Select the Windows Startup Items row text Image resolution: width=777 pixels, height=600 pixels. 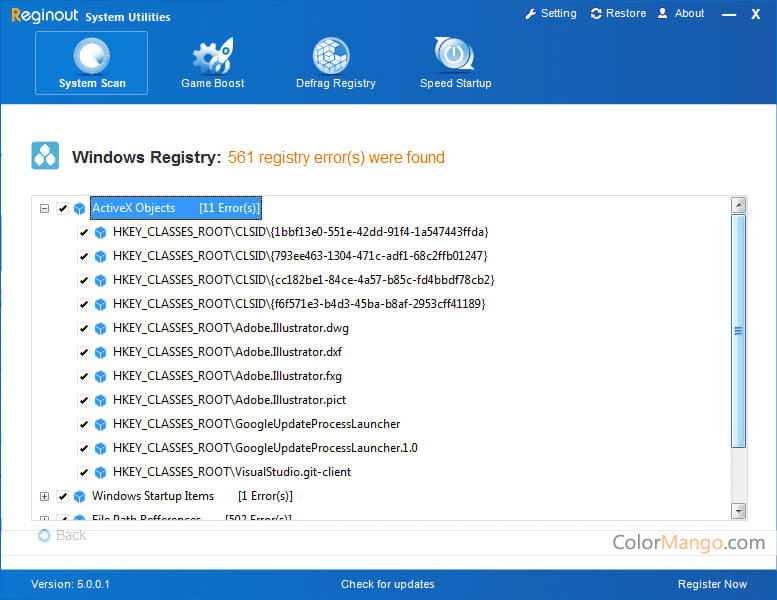(x=192, y=496)
